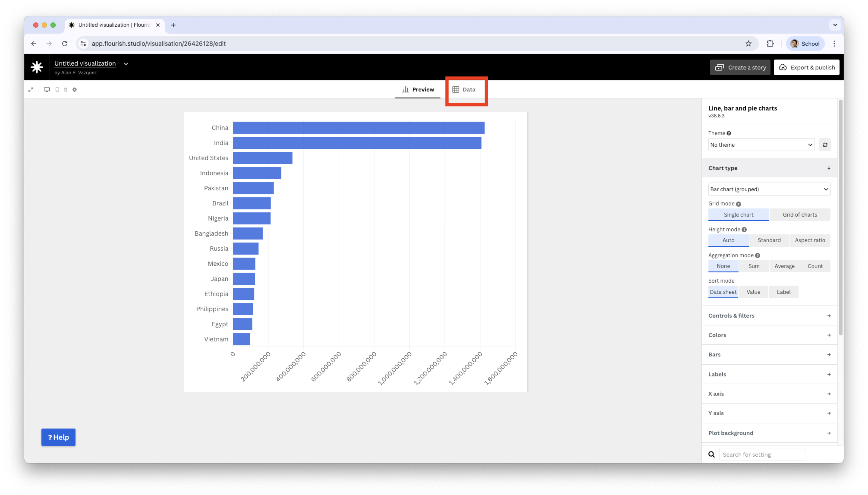Click Create a story button

740,67
